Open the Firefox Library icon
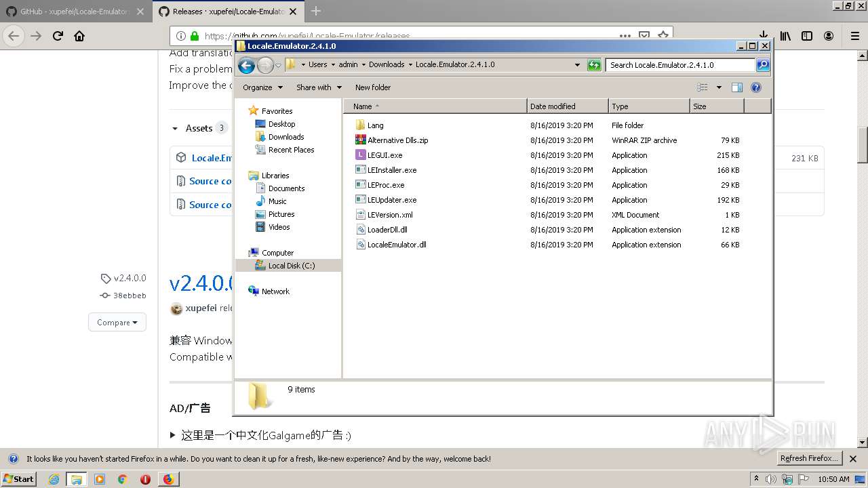Screen dimensions: 868x488 [x=785, y=36]
